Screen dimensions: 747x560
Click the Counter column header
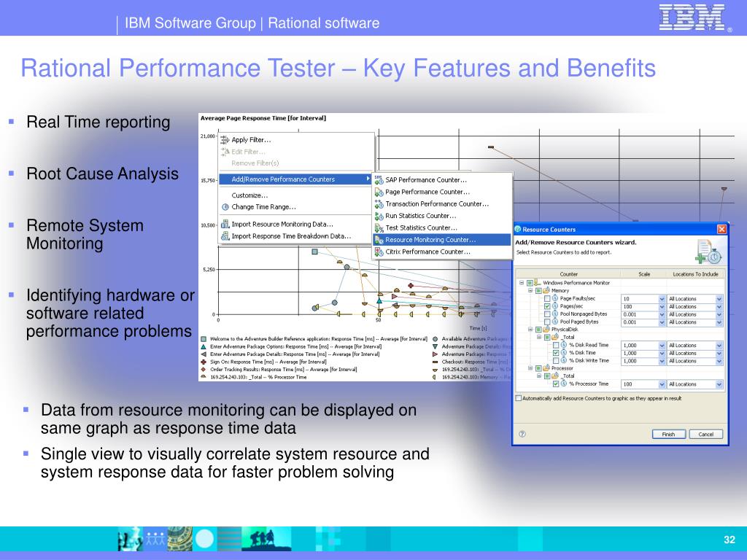coord(568,274)
